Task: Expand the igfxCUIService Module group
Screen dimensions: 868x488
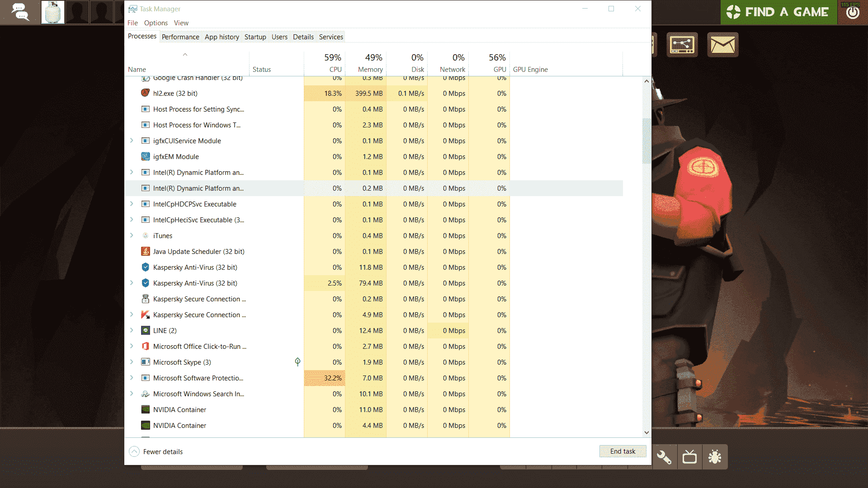Action: (x=132, y=141)
